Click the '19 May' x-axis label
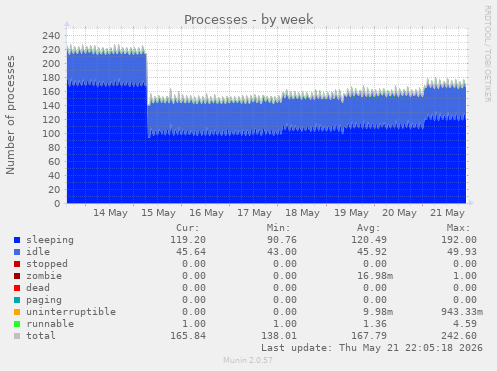The image size is (497, 371). click(x=351, y=213)
